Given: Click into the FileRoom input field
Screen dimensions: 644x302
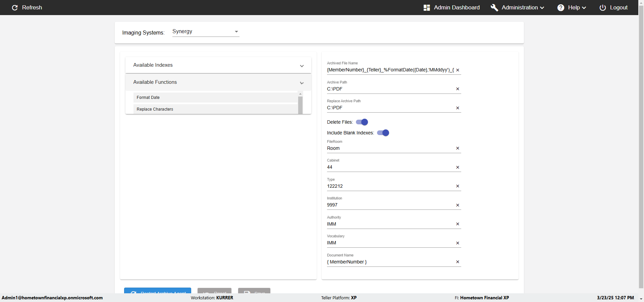Looking at the screenshot, I should [x=389, y=148].
